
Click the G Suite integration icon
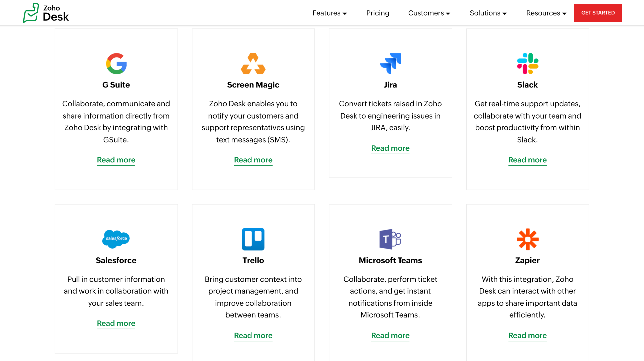click(116, 63)
